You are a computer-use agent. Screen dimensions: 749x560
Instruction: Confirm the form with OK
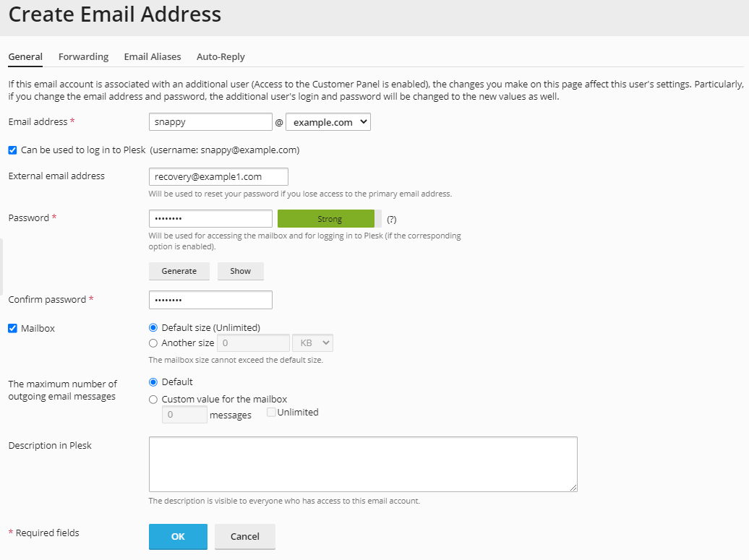177,536
